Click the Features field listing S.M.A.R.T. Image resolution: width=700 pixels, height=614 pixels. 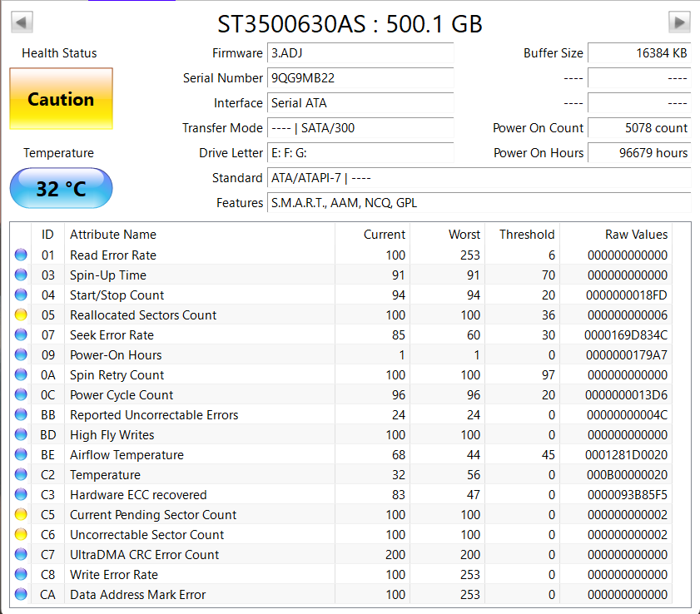[x=478, y=203]
